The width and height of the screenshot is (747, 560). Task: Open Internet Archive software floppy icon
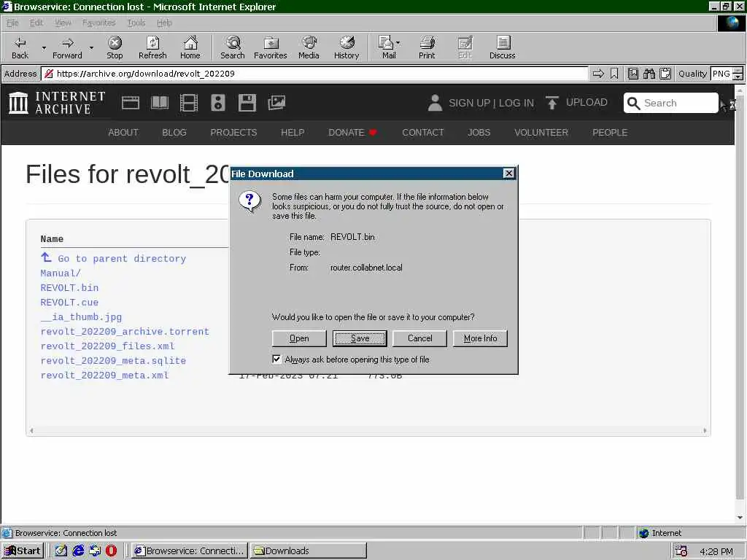[247, 103]
